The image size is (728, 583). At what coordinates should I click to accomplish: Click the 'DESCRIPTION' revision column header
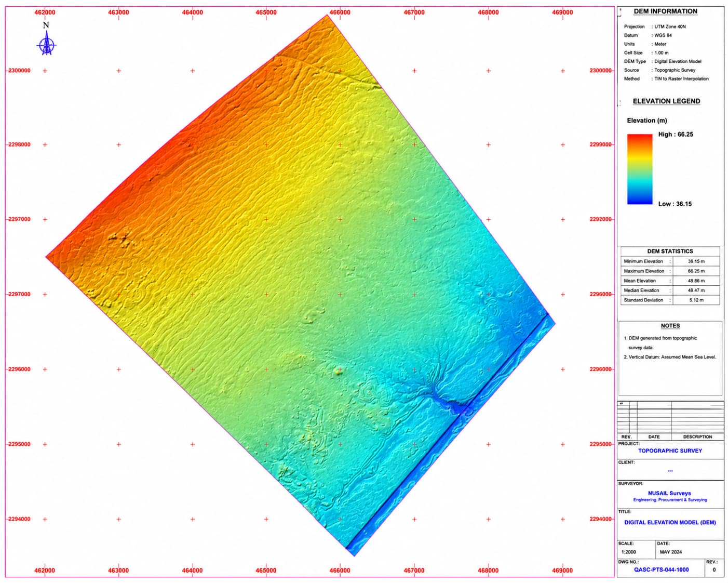pyautogui.click(x=697, y=437)
